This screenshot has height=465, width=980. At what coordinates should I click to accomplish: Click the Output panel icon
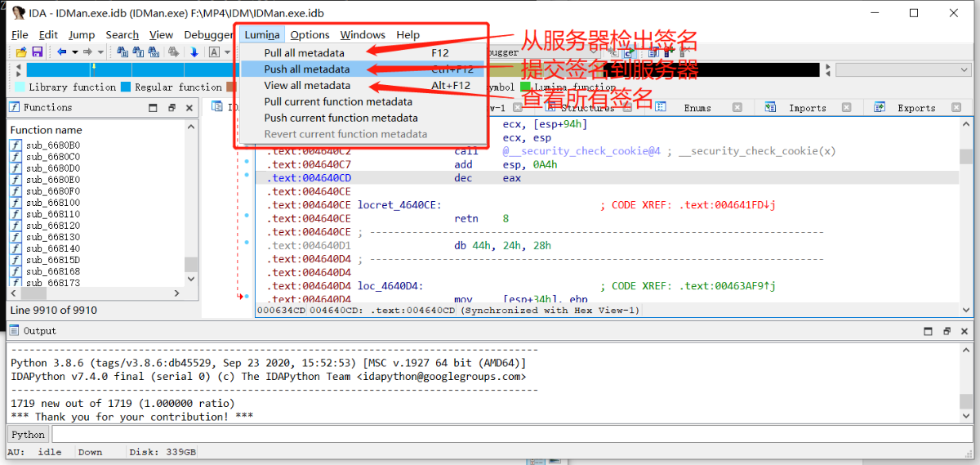(x=15, y=331)
